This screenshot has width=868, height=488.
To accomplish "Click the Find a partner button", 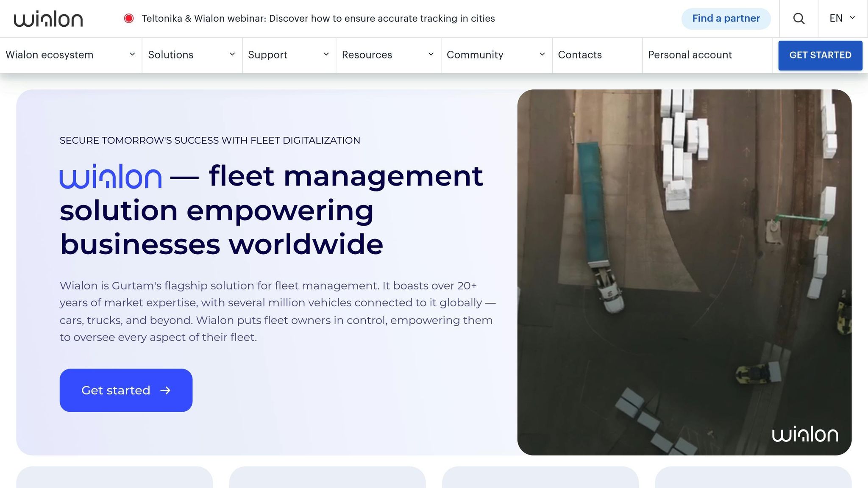I will pyautogui.click(x=726, y=19).
